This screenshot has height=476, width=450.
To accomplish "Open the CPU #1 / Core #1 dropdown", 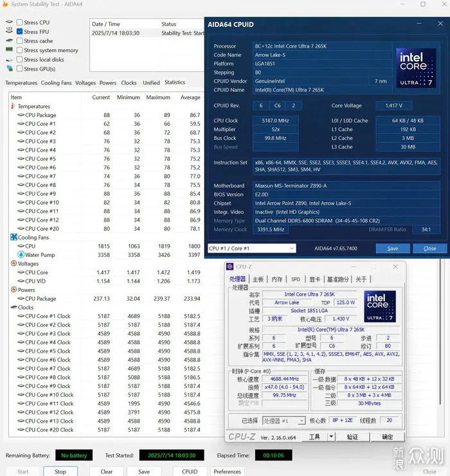I will (x=252, y=249).
